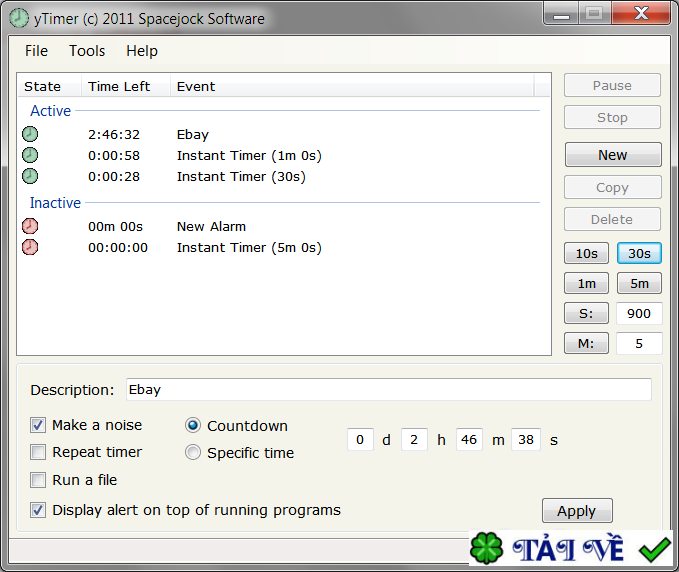The image size is (679, 572).
Task: Click the green clock icon for Instant Timer (30s)
Action: (30, 176)
